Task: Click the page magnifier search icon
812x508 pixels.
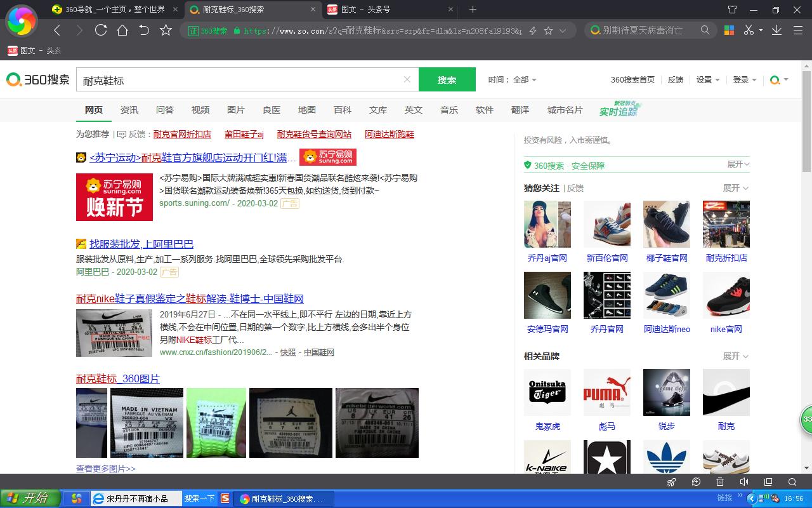Action: (792, 481)
